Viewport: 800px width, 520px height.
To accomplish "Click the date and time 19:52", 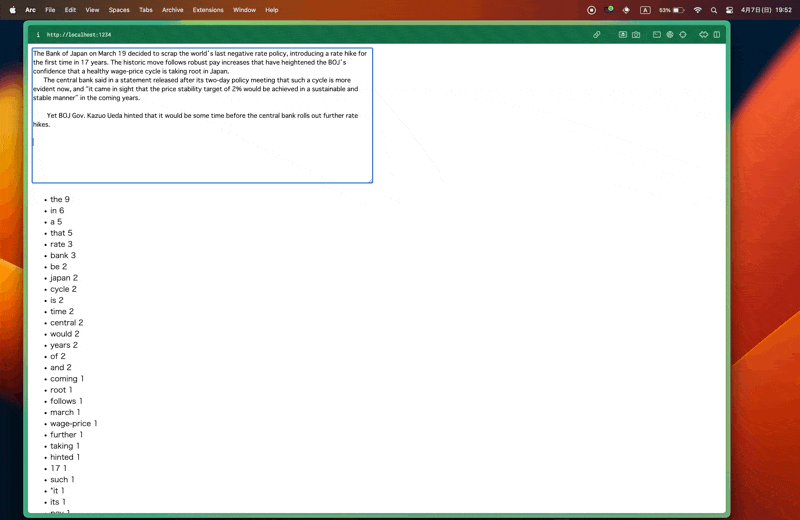I will tap(766, 10).
